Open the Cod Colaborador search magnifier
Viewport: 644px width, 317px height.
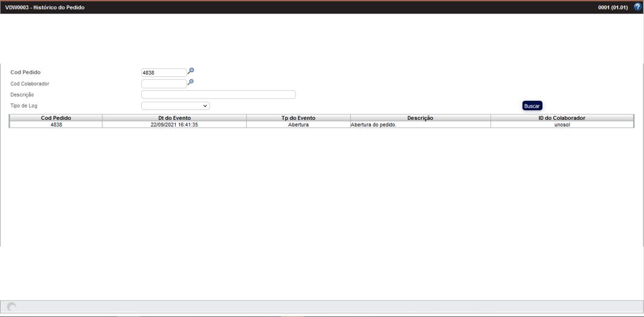pyautogui.click(x=191, y=82)
